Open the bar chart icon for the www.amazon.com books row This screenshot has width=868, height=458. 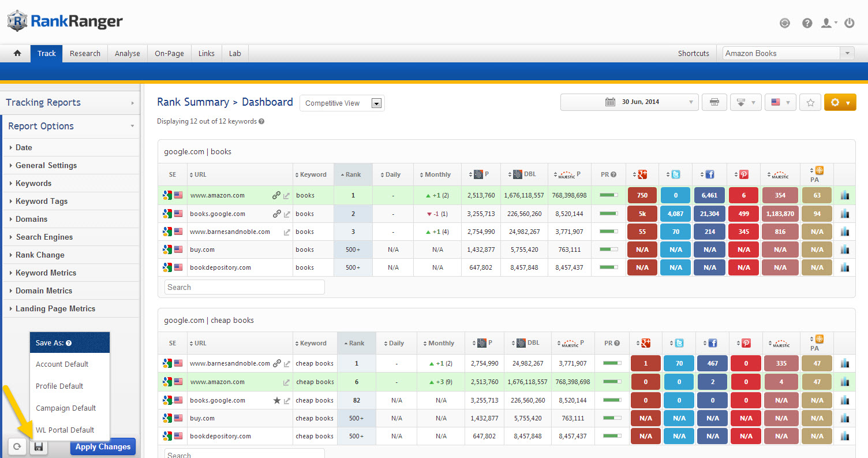pos(845,195)
